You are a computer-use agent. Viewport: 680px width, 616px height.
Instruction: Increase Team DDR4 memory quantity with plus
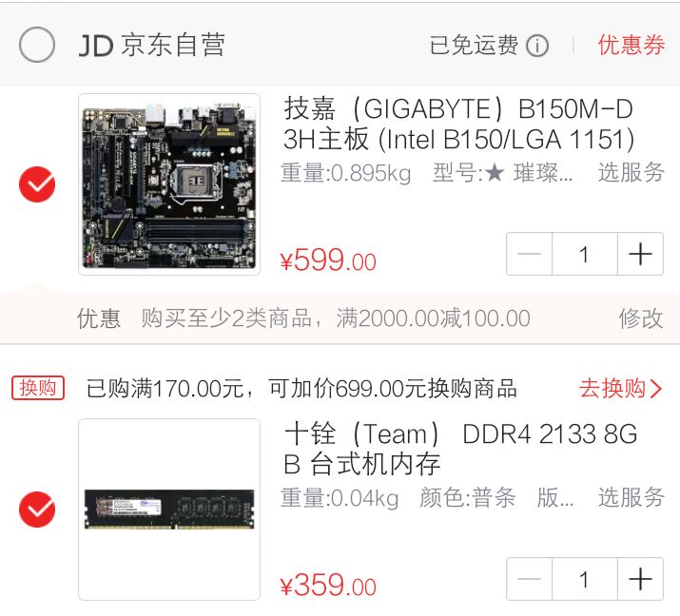[x=641, y=579]
